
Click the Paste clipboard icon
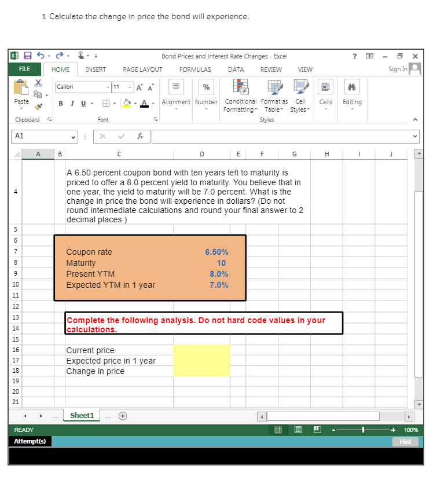coord(21,87)
